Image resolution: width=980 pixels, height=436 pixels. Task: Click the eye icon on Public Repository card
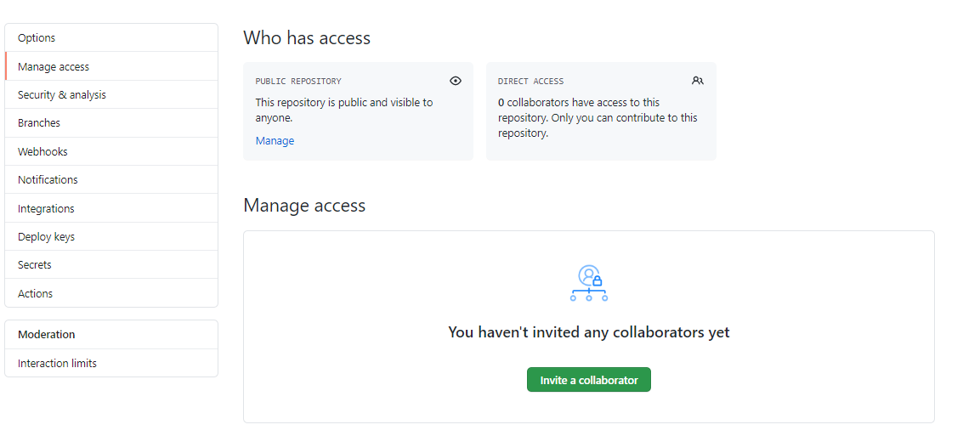[456, 81]
